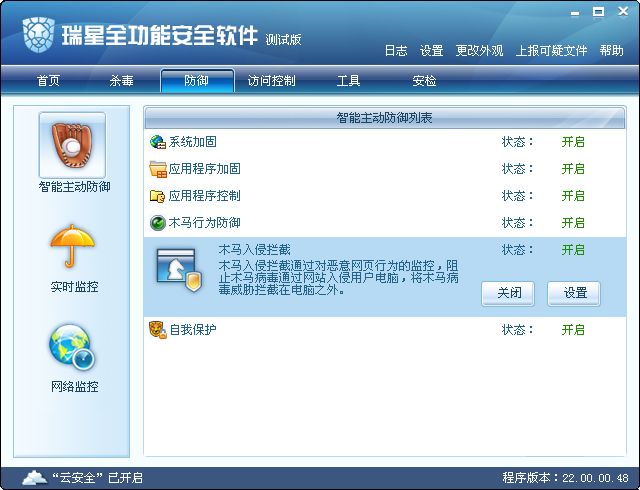Click the "云安全" 已开启 status text
640x490 pixels.
coord(97,477)
